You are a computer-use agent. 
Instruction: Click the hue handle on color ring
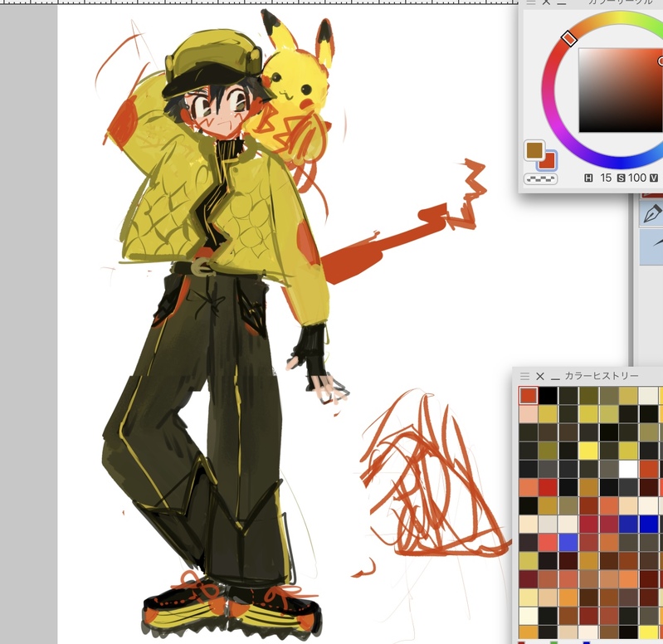(x=569, y=38)
